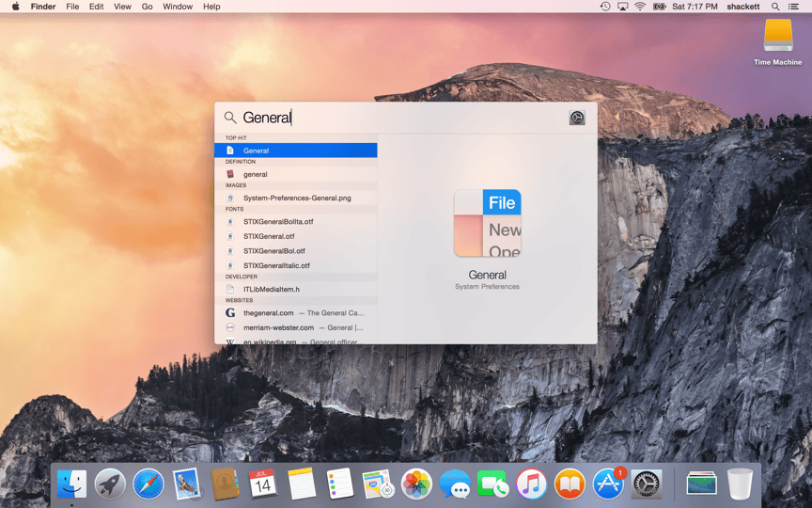
Task: Click System Preferences icon in Spotlight bar
Action: (577, 118)
